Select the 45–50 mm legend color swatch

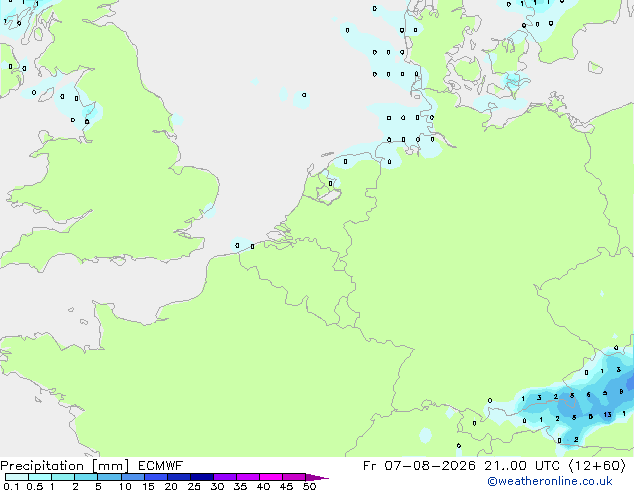click(294, 477)
